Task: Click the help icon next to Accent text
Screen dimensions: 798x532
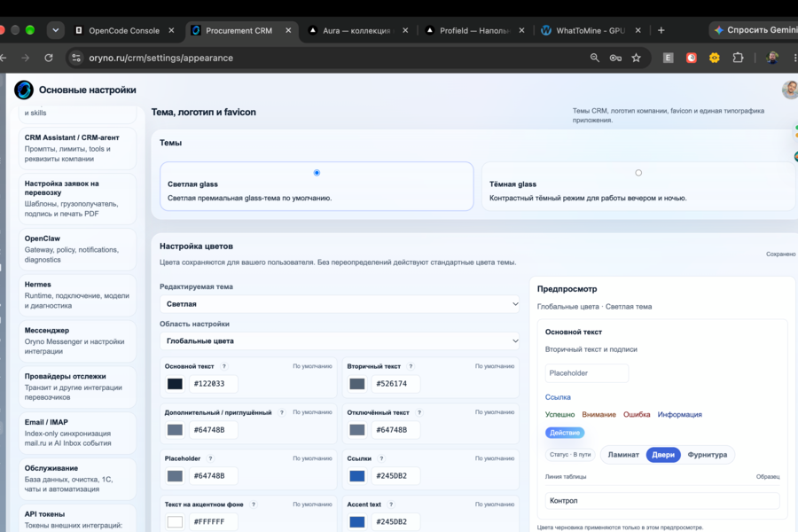Action: point(391,505)
